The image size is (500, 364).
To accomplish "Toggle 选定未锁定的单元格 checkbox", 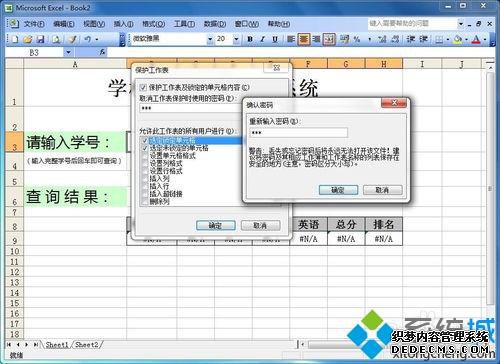I will 145,148.
